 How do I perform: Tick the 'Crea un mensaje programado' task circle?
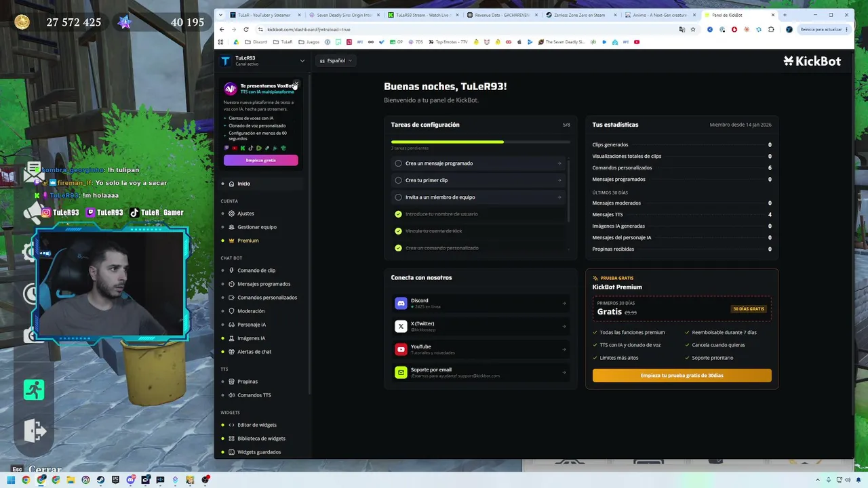[x=398, y=163]
